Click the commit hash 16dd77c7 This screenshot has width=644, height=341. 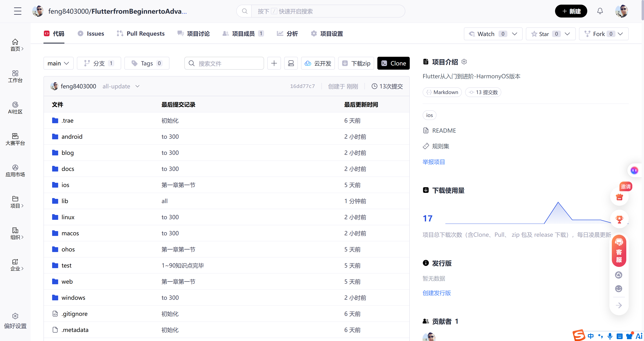coord(302,86)
